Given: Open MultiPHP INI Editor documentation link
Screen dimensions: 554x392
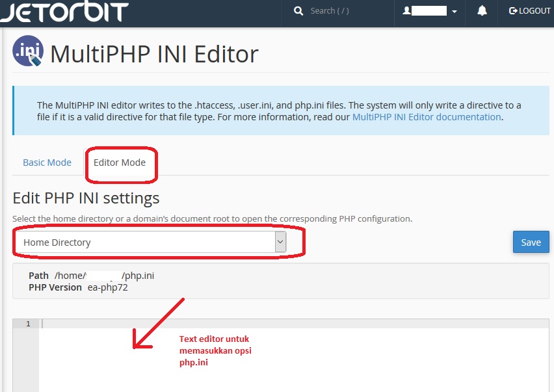Looking at the screenshot, I should (427, 117).
